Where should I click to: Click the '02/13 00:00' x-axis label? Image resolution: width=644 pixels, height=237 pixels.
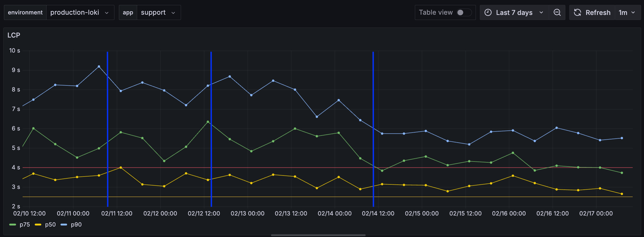(x=248, y=213)
